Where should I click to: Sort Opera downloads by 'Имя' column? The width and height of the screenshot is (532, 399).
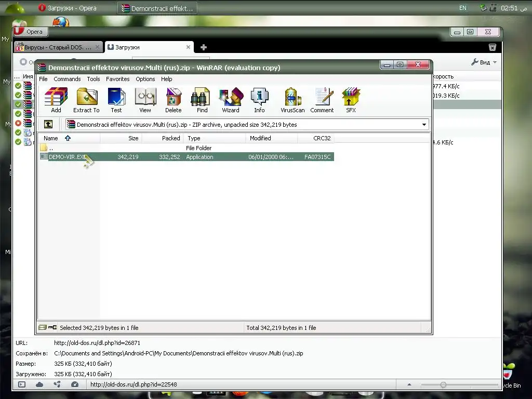(x=28, y=76)
